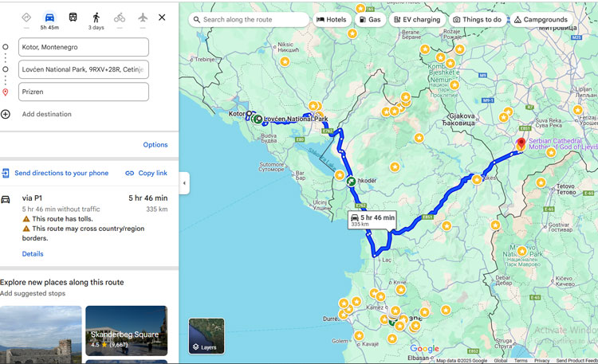598x364 pixels.
Task: Click the saved star near Gjakova east
Action: (x=503, y=117)
